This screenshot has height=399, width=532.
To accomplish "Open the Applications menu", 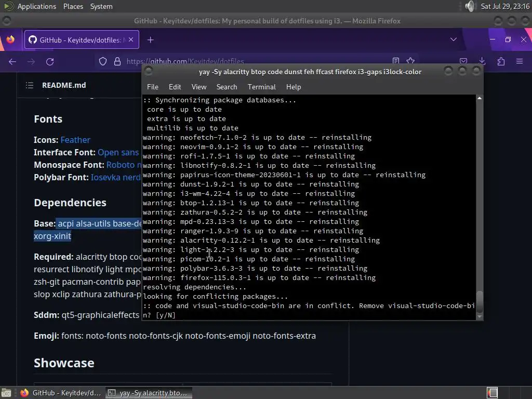I will (37, 6).
